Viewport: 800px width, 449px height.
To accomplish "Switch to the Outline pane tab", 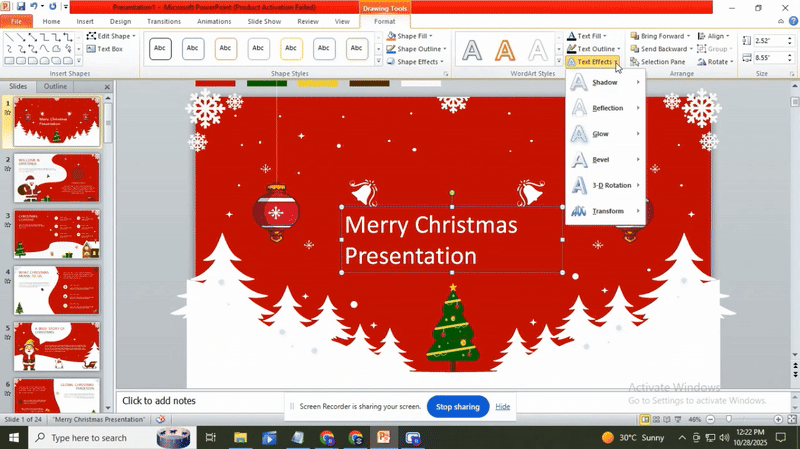I will 56,87.
